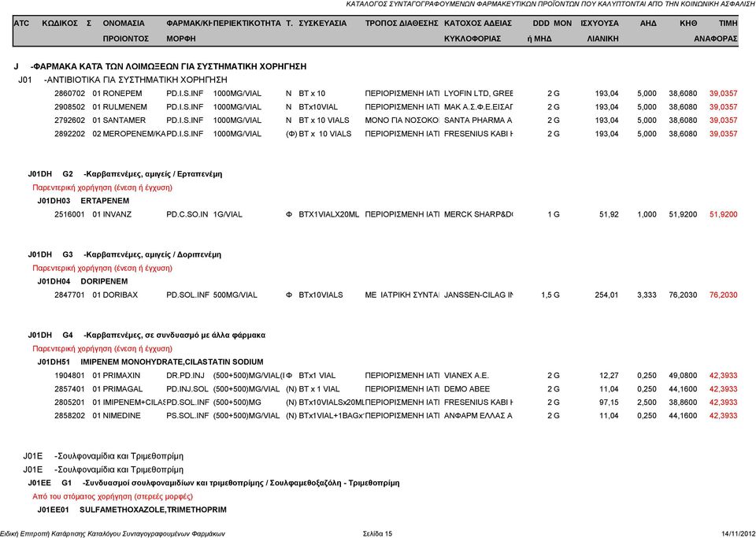Select the SANTAMER product name
The height and width of the screenshot is (538, 756).
point(124,121)
